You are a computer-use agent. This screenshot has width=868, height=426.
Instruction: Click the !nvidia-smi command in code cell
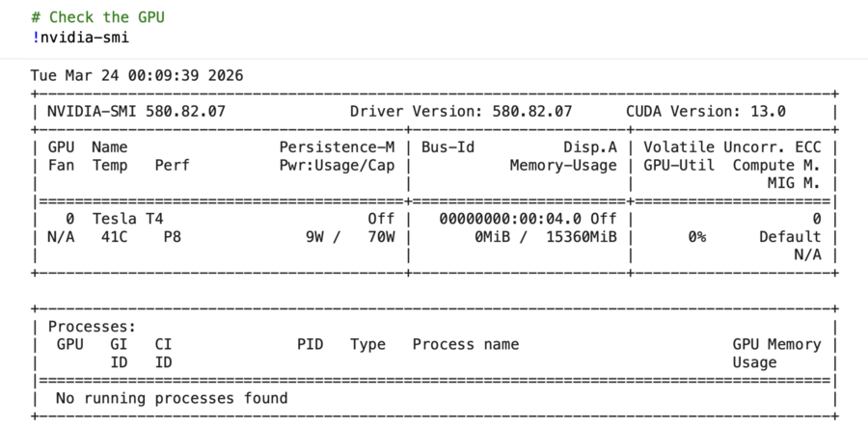coord(80,38)
